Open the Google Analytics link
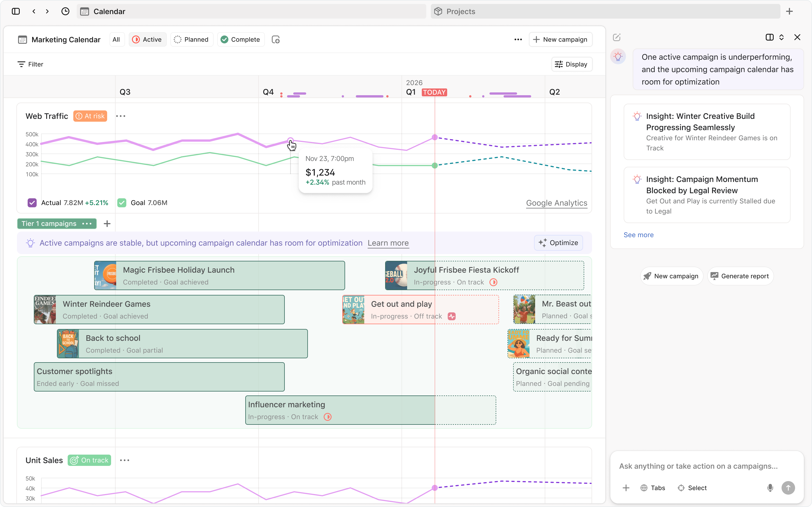Image resolution: width=812 pixels, height=507 pixels. click(556, 203)
